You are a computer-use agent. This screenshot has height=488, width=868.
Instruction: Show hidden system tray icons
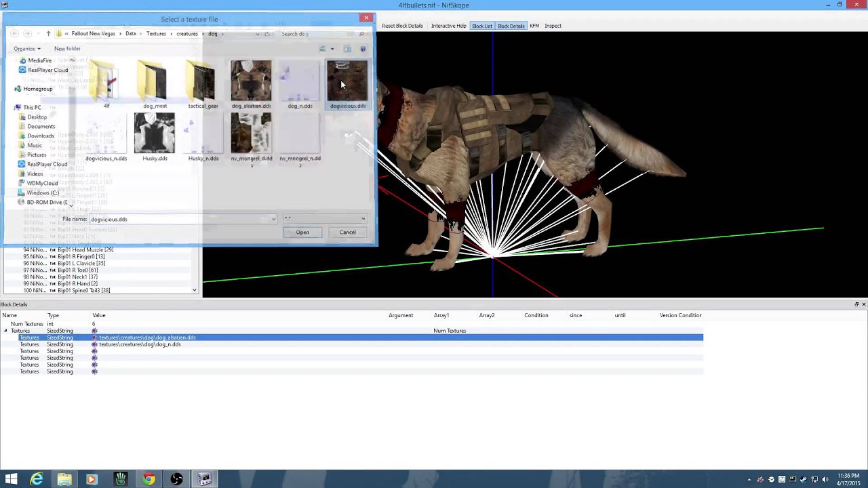[749, 480]
